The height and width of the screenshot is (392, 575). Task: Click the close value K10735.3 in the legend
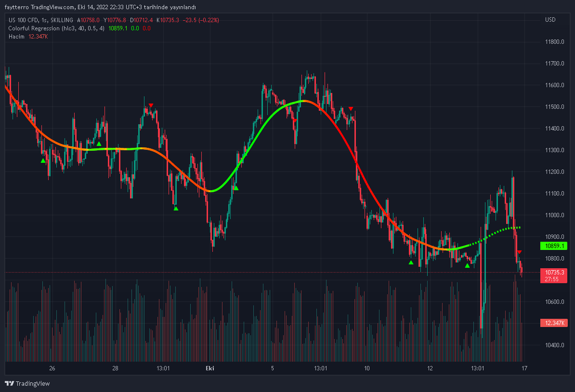tap(168, 20)
